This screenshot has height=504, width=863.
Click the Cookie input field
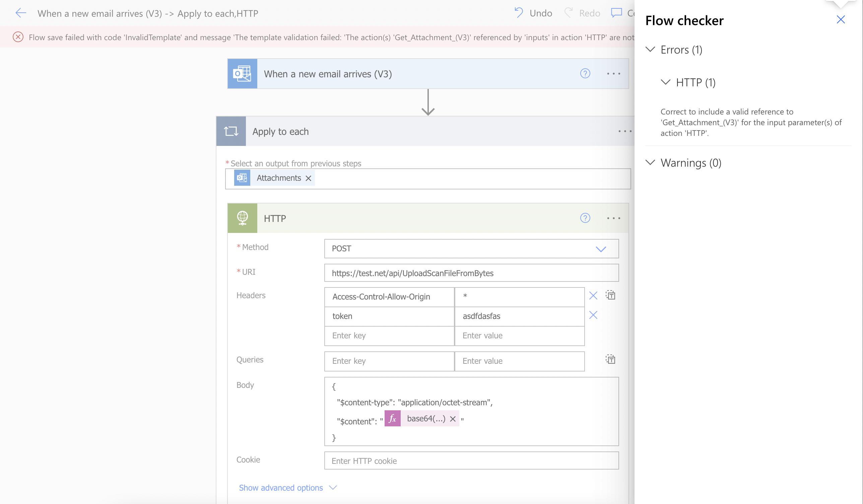471,461
